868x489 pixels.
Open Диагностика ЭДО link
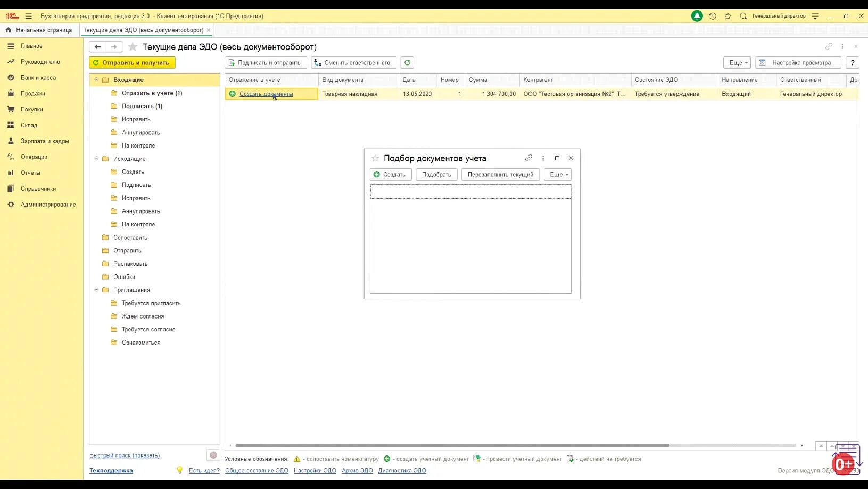402,471
